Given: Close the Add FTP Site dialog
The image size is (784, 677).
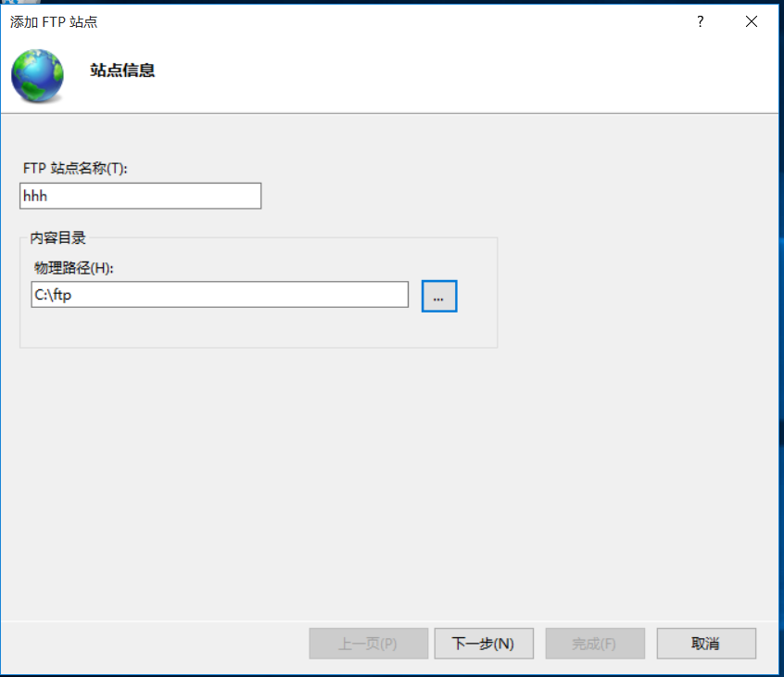Looking at the screenshot, I should (x=751, y=21).
